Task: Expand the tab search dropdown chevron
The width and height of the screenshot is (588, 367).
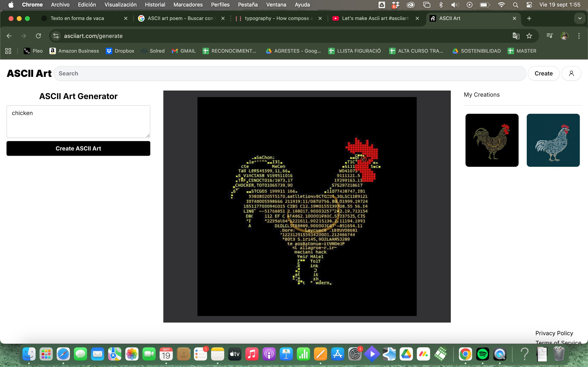Action: (579, 18)
